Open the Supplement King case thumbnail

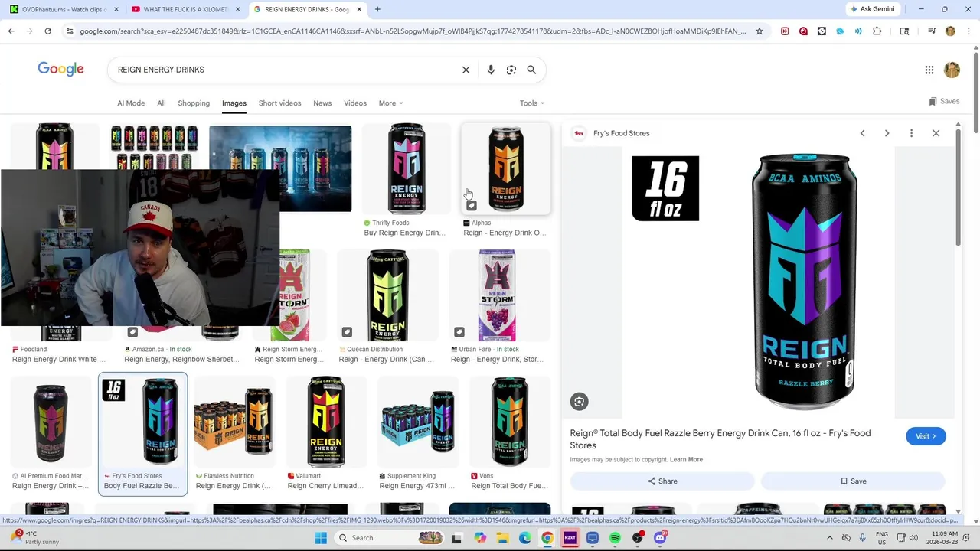417,422
